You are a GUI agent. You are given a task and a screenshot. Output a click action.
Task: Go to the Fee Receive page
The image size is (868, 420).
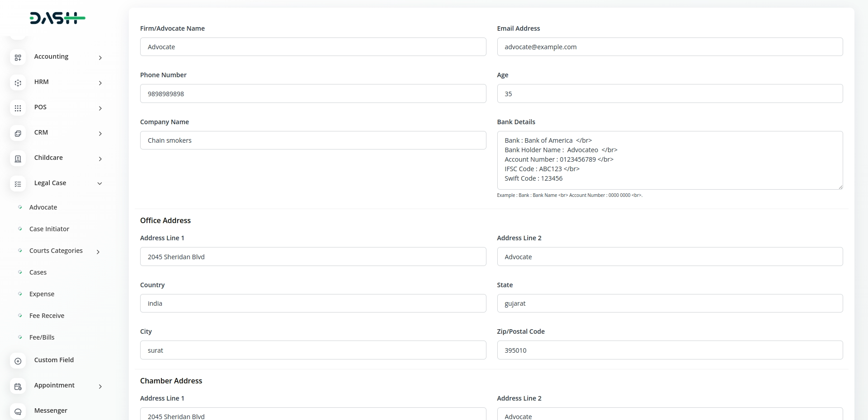click(47, 316)
